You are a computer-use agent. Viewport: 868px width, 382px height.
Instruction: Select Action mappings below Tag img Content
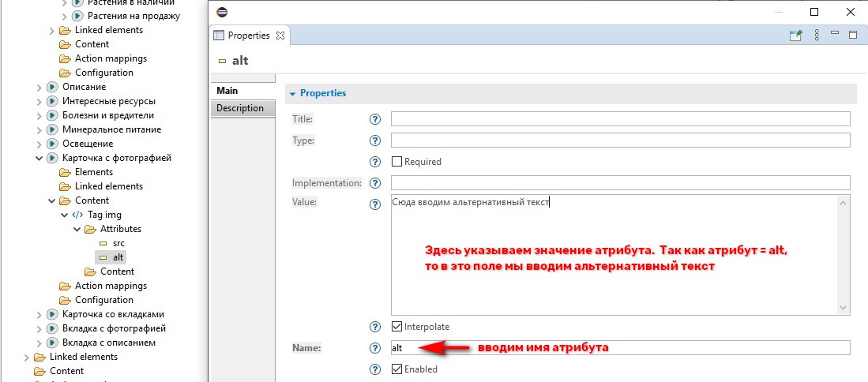coord(111,286)
